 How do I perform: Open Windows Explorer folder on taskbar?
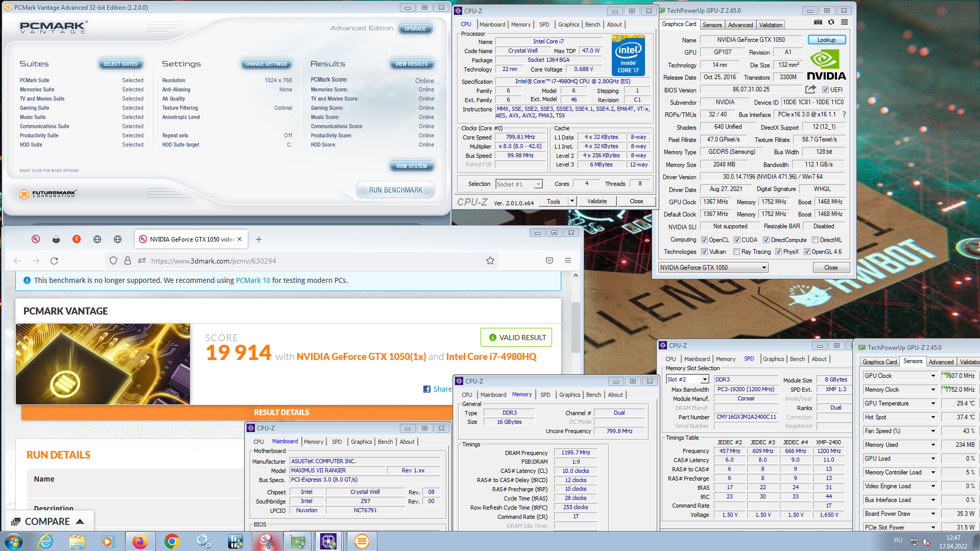coord(77,541)
